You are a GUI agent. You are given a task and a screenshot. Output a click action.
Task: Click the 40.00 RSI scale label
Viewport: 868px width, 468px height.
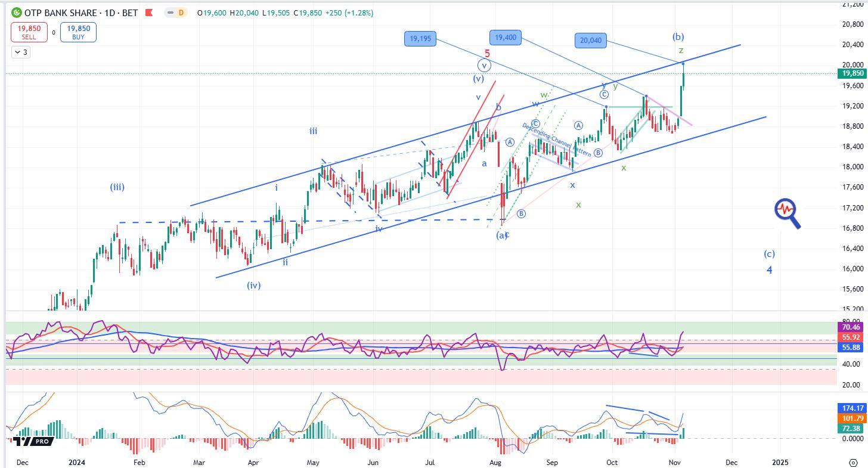coord(851,364)
